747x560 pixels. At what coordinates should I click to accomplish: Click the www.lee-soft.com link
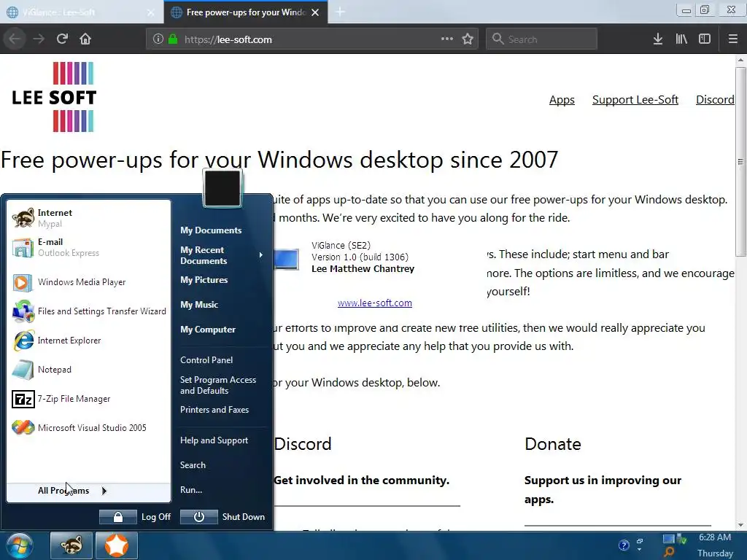pos(375,303)
